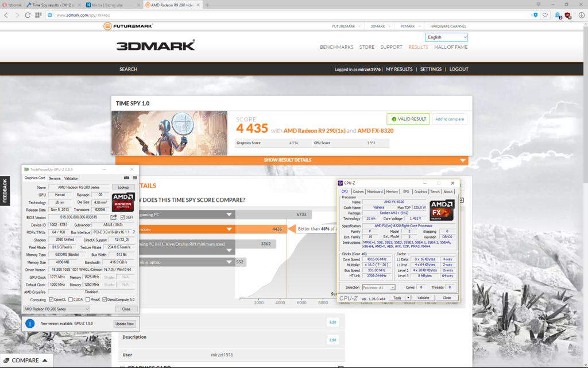Open the PCMARK top menu dropdown
The width and height of the screenshot is (588, 368).
410,26
